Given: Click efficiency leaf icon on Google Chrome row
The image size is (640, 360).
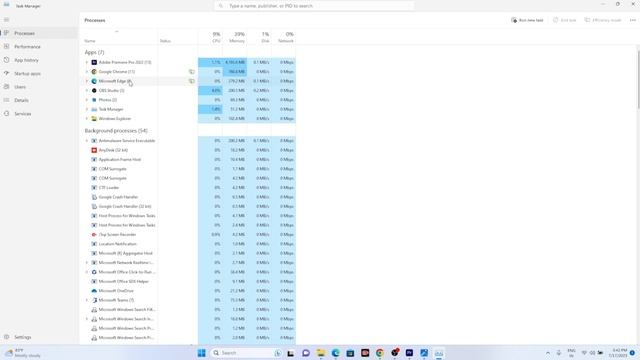Looking at the screenshot, I should (x=191, y=72).
